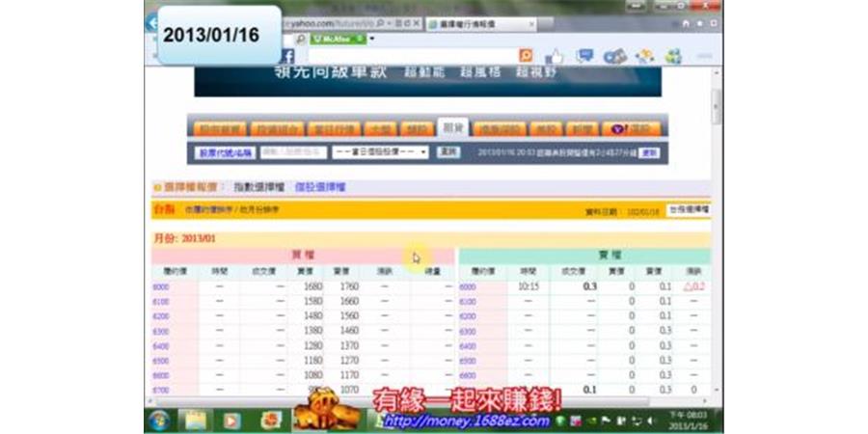Open Windows Explorer folder in taskbar
This screenshot has width=868, height=434.
point(196,420)
